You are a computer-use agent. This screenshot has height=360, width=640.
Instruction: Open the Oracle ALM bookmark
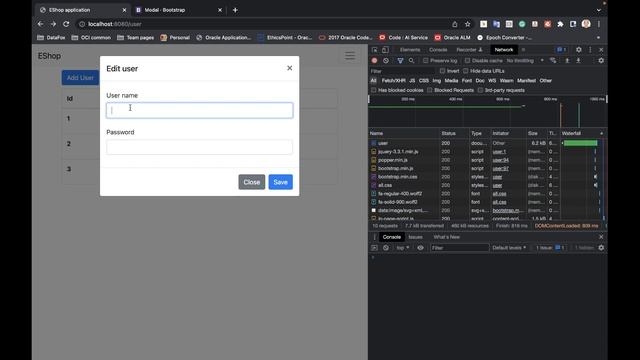pos(453,38)
